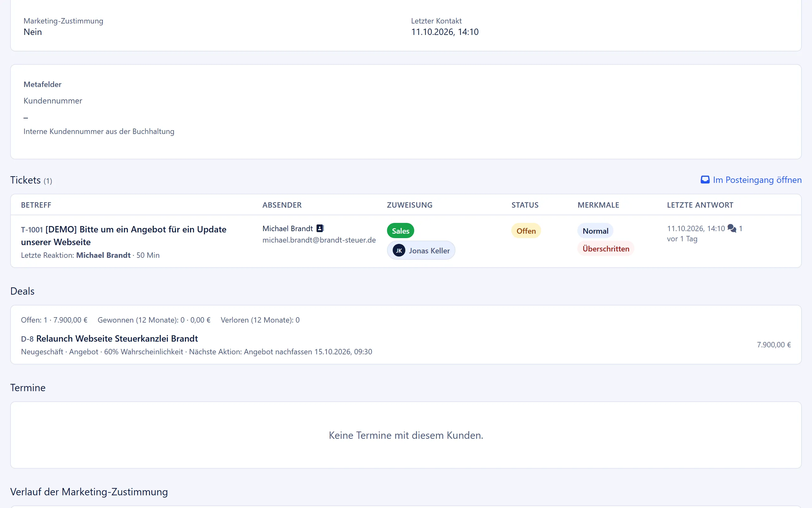Viewport: 812px width, 508px height.
Task: Click the Offen status badge
Action: coord(526,231)
